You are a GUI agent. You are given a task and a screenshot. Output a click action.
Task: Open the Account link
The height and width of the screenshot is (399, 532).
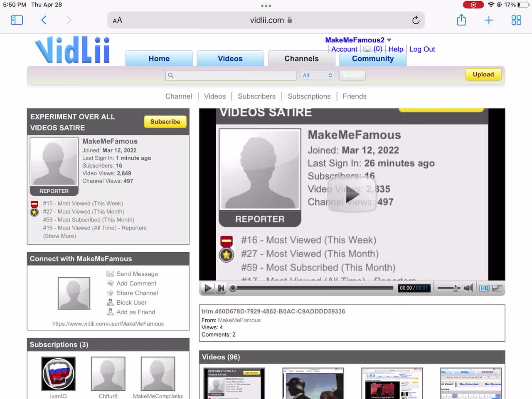click(x=344, y=49)
